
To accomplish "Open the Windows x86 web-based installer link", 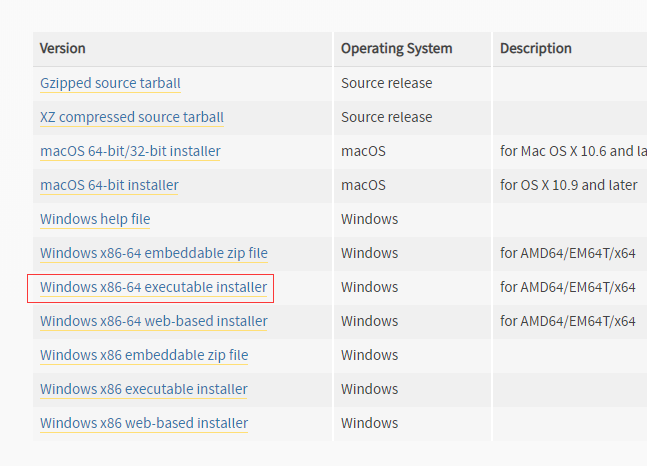I will (144, 423).
